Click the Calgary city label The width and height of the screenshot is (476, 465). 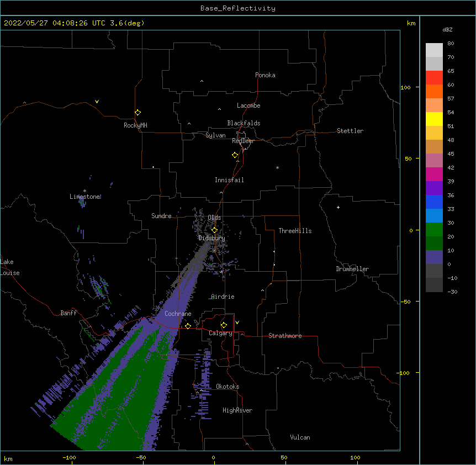(x=220, y=333)
